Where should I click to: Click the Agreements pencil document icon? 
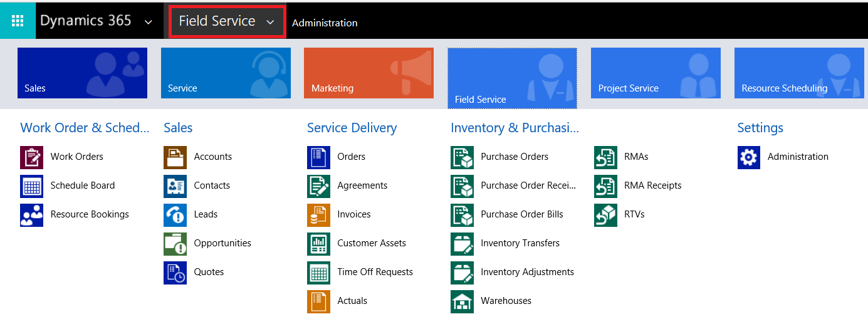[x=318, y=186]
